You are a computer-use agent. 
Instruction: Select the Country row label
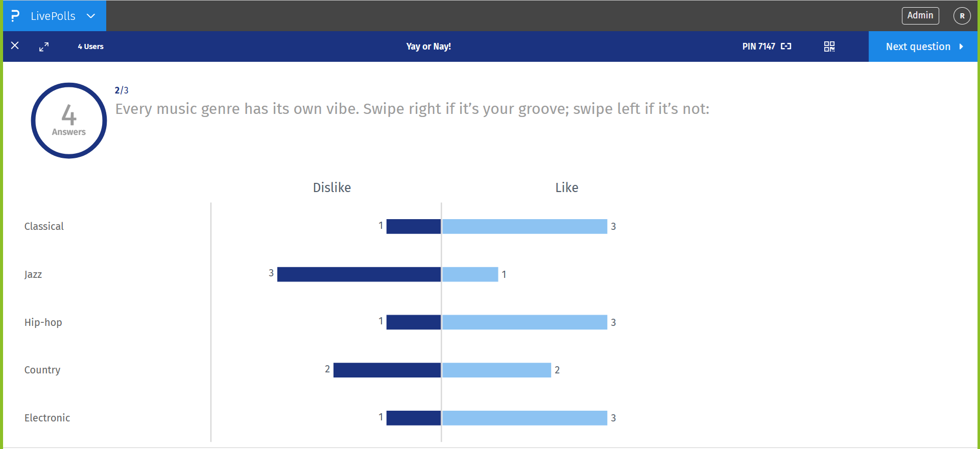42,370
